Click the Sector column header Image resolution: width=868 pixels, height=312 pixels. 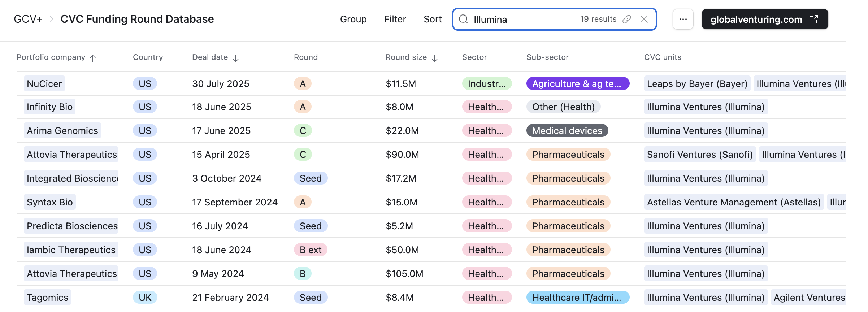[x=474, y=57]
